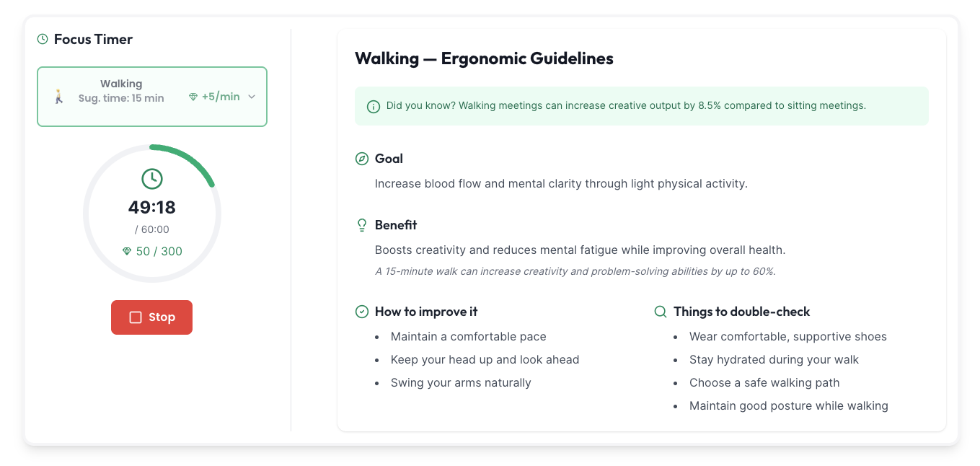Click the clock icon inside the timer circle
The image size is (980, 466).
click(152, 179)
